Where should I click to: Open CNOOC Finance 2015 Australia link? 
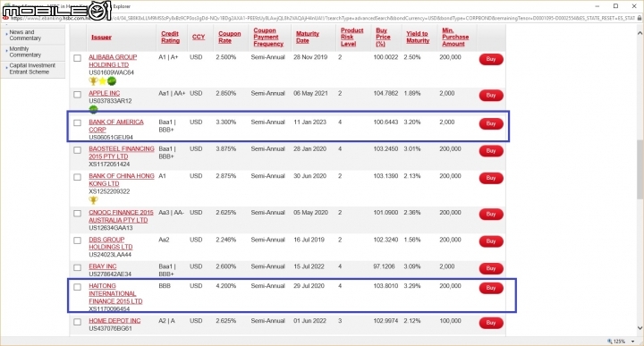[121, 216]
